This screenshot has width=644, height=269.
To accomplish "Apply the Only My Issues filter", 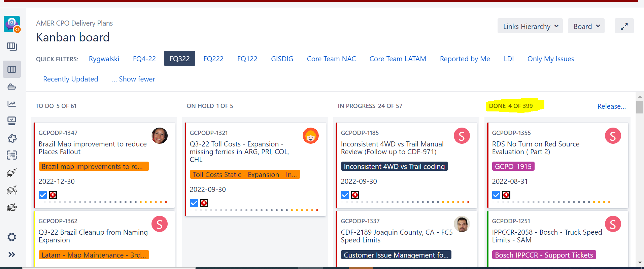I will point(551,59).
